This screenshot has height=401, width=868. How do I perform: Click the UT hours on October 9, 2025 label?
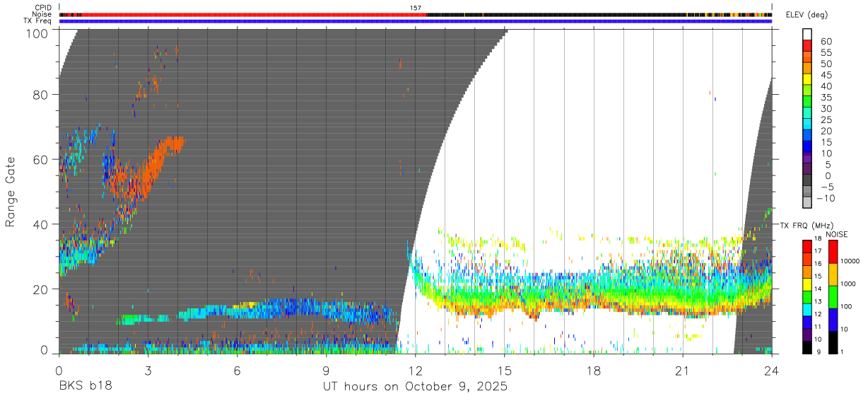(x=416, y=387)
